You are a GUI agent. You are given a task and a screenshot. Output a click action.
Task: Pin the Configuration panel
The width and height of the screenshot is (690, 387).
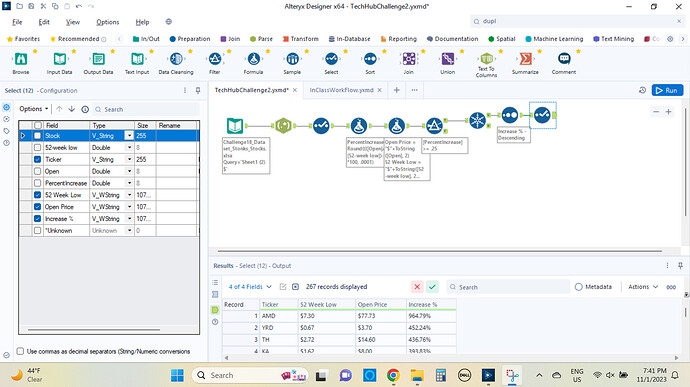click(198, 90)
